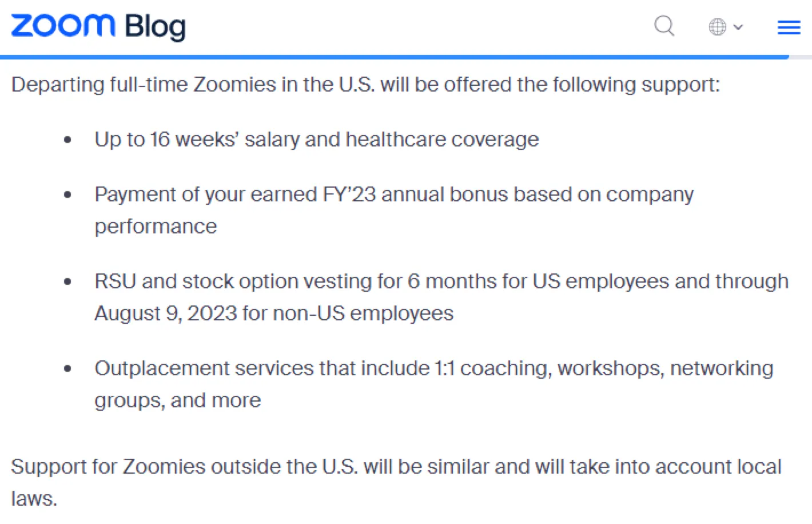Click the Zoom logo
The height and width of the screenshot is (524, 812).
click(x=63, y=26)
